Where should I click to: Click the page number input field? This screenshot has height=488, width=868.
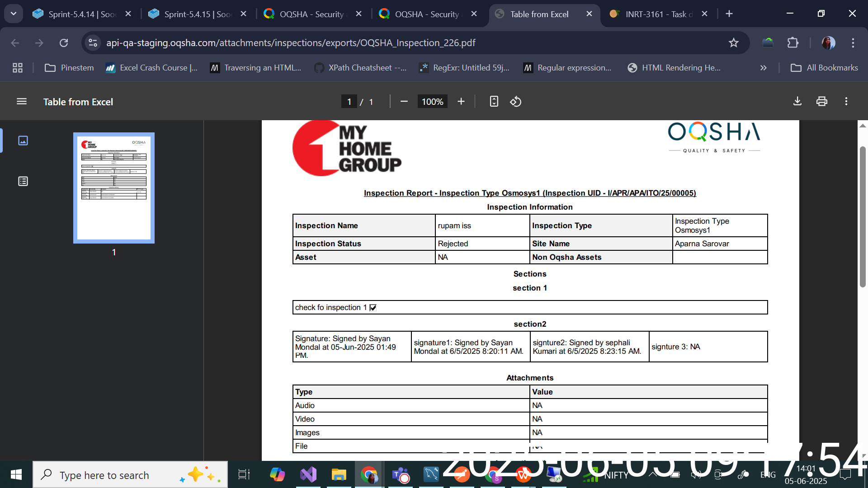(x=349, y=102)
